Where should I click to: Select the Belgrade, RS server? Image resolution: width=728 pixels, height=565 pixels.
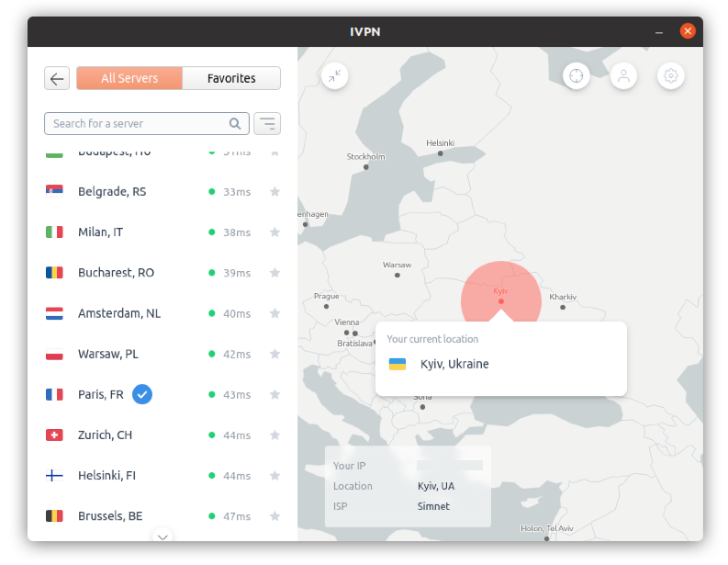click(x=162, y=191)
